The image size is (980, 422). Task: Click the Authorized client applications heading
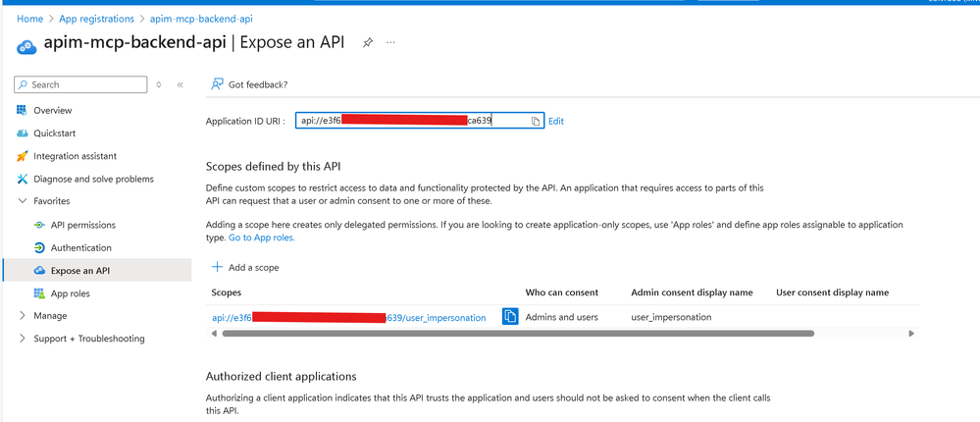point(281,376)
